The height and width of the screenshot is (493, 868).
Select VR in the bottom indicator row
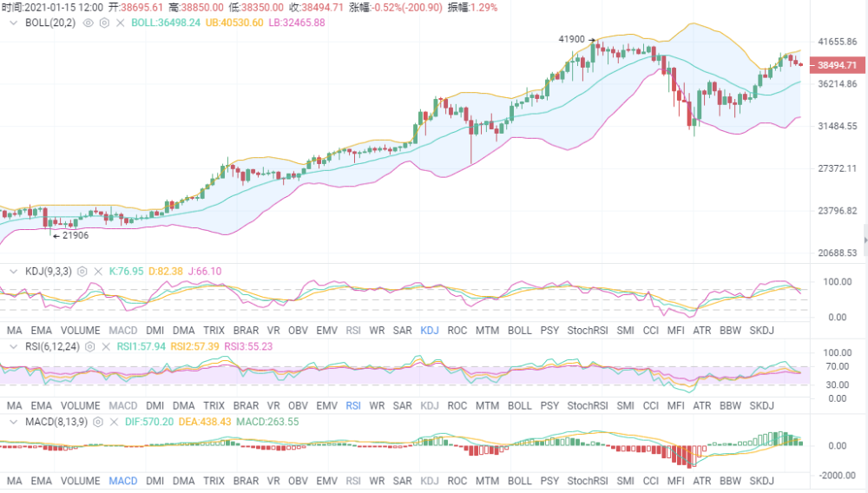pyautogui.click(x=273, y=481)
